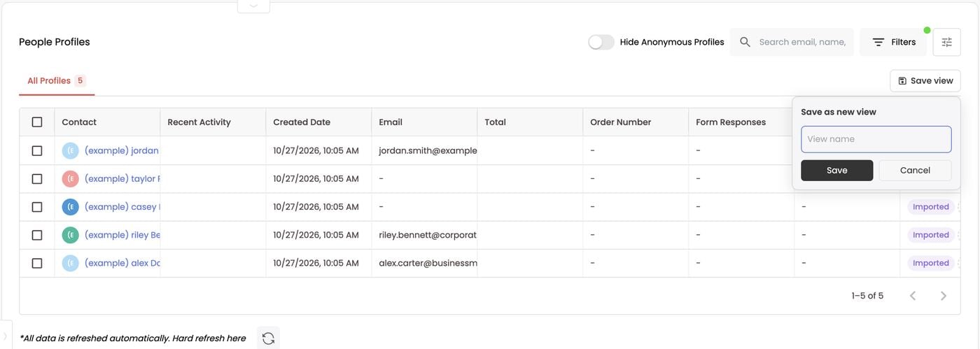Viewport: 980px width, 349px height.
Task: Go to next page arrow
Action: (x=944, y=296)
